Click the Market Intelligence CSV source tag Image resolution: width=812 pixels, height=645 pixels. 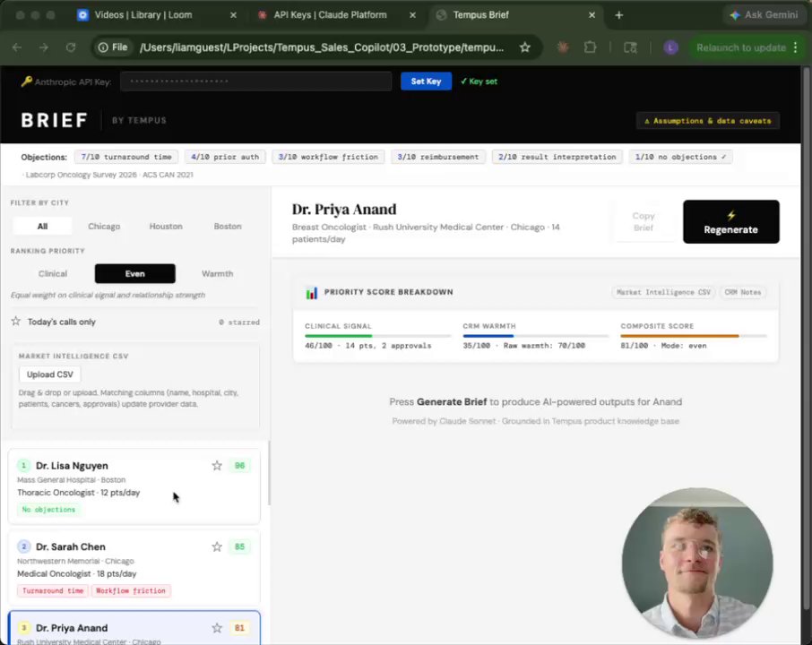click(663, 292)
